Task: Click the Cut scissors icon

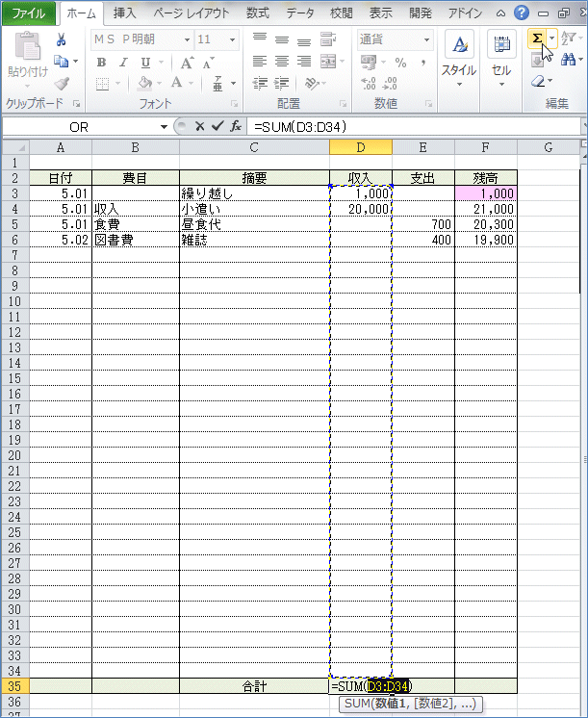Action: tap(61, 39)
